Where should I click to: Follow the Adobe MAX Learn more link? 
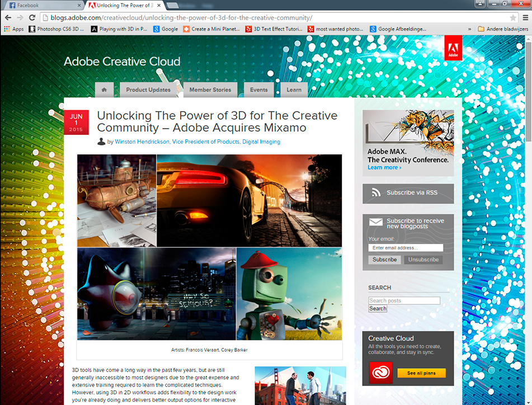click(384, 168)
